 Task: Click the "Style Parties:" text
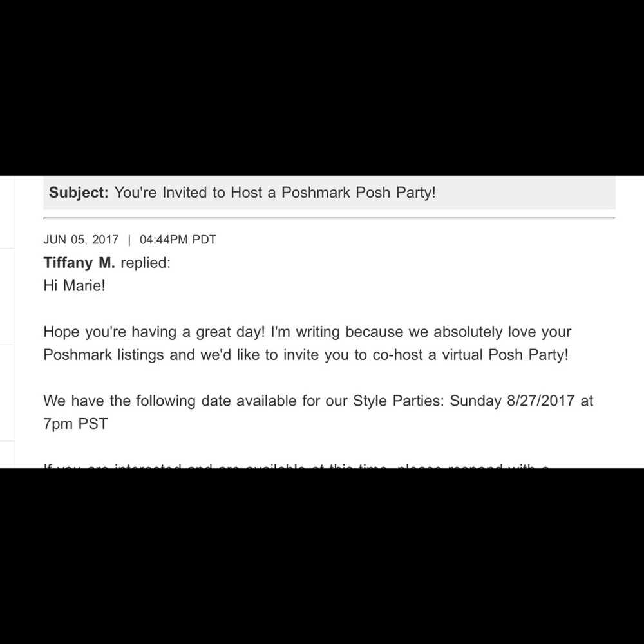[x=399, y=401]
